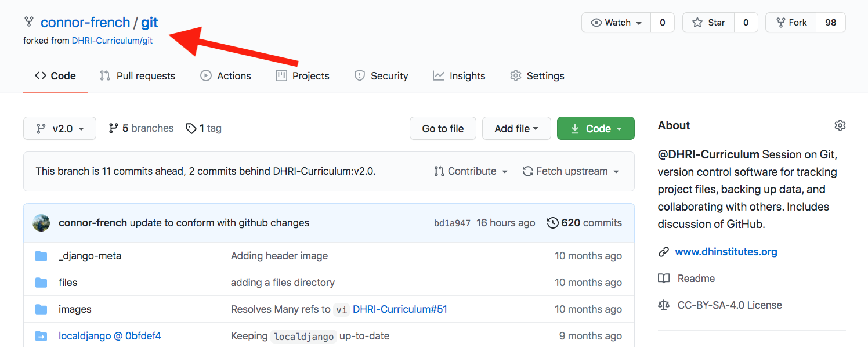Click the branch icon beside 5 branches
The height and width of the screenshot is (347, 868).
[x=114, y=128]
